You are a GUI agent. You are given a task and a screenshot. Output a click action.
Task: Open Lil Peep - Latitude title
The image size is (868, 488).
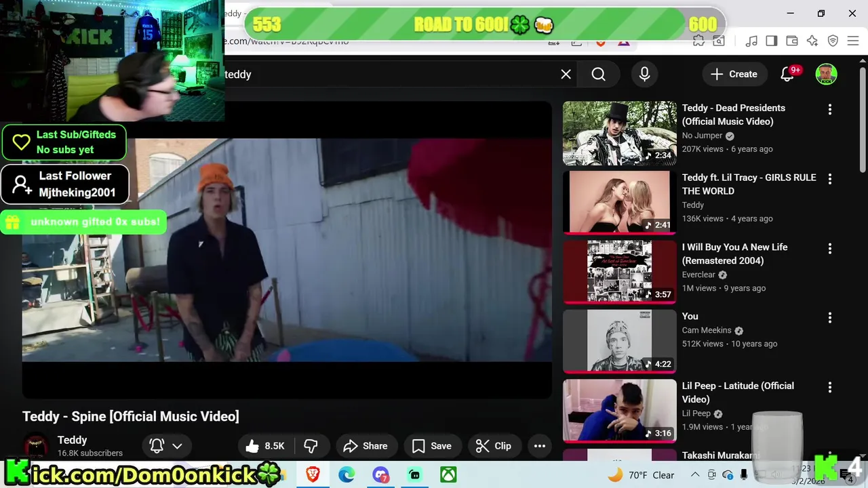click(738, 392)
